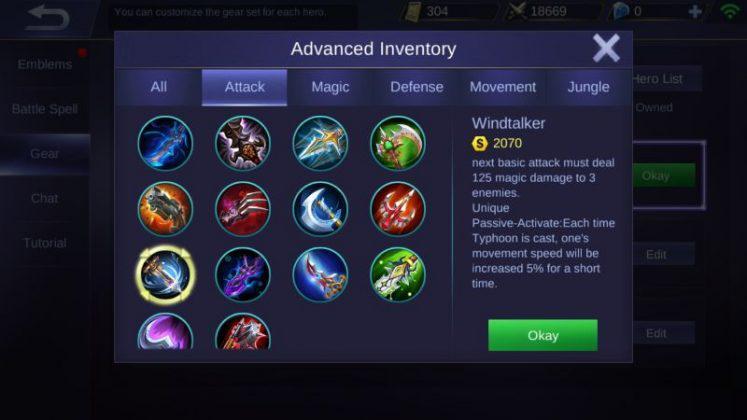Select the golden crossed spears icon

(320, 143)
